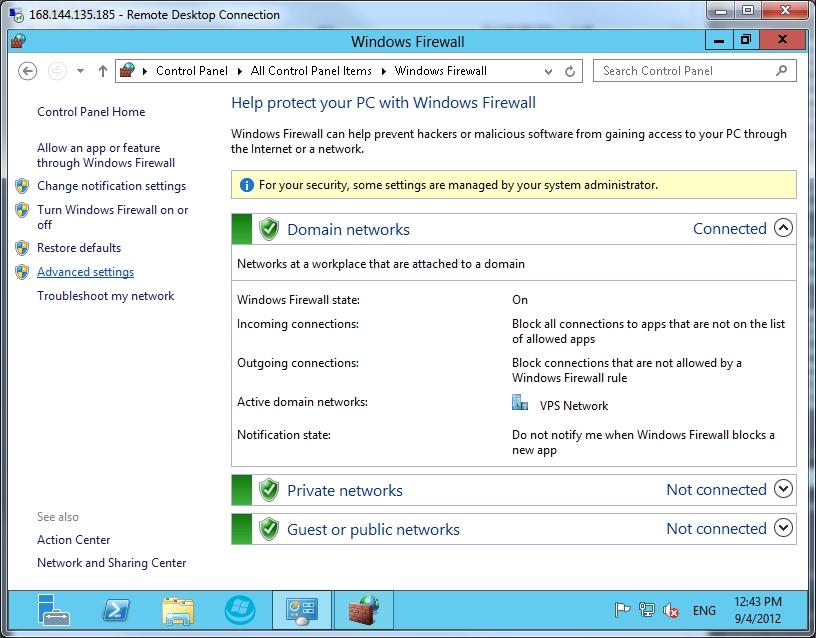The width and height of the screenshot is (816, 638).
Task: Click Windows Firewall taskbar icon
Action: 364,610
